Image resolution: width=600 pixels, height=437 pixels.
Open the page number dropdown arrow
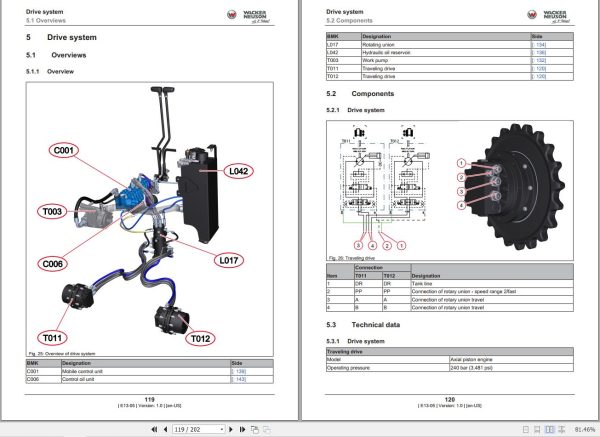point(222,429)
